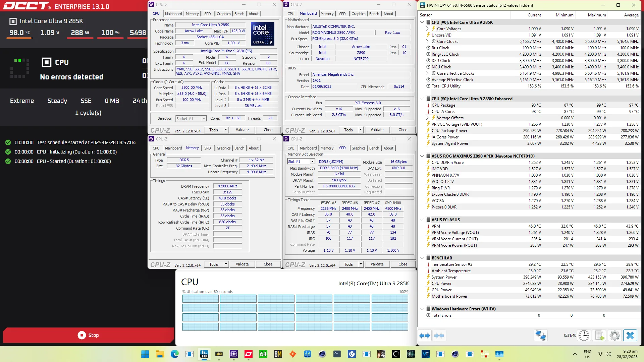The image size is (644, 362).
Task: Open Windows Start menu
Action: click(145, 354)
